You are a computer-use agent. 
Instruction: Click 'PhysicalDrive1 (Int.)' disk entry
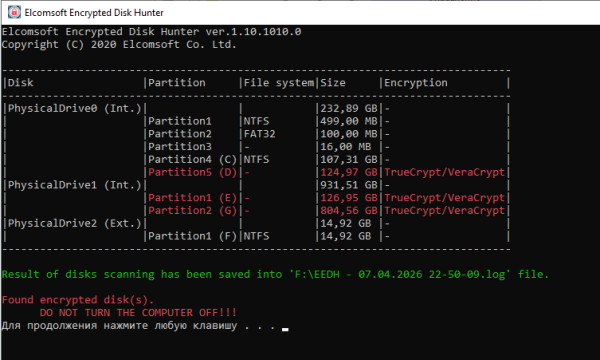(75, 185)
